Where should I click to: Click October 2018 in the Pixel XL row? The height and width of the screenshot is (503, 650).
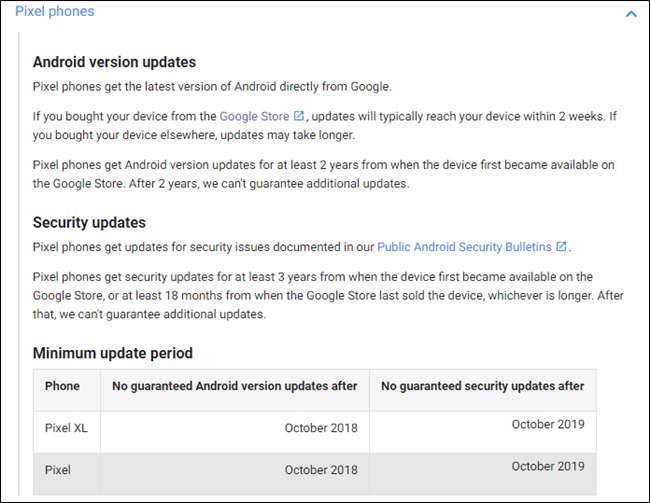(x=320, y=428)
